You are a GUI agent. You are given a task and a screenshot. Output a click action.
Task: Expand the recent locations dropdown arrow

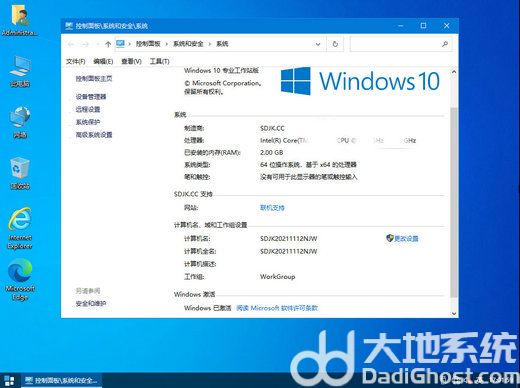pos(97,44)
